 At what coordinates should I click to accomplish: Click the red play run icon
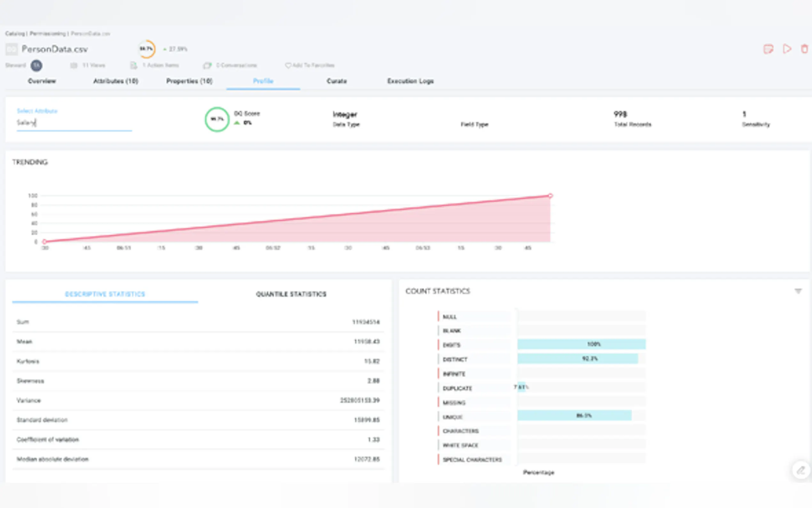786,49
